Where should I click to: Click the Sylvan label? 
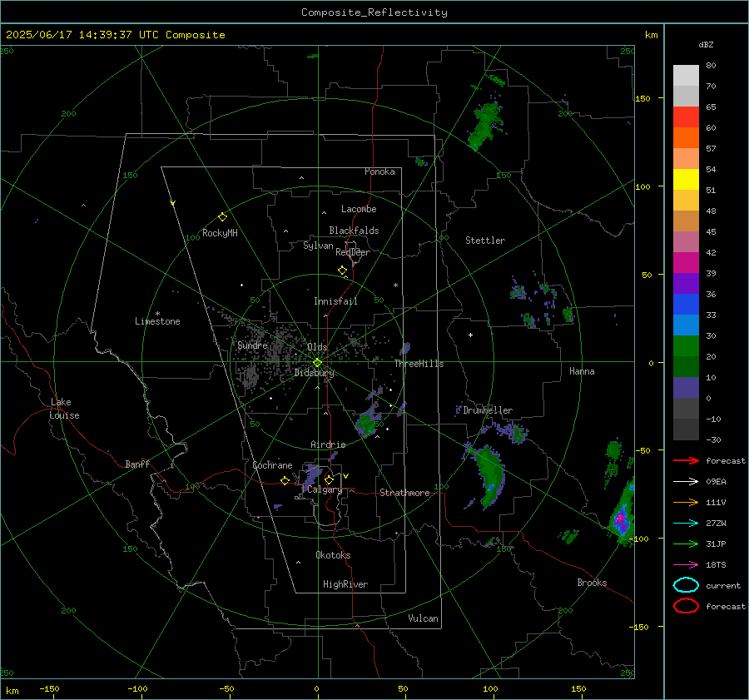click(x=318, y=246)
